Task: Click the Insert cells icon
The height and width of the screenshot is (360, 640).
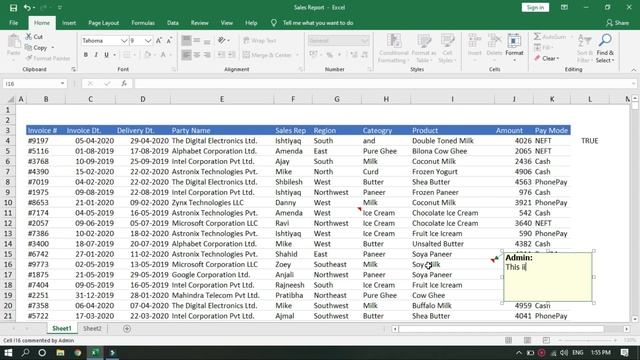Action: click(x=474, y=41)
